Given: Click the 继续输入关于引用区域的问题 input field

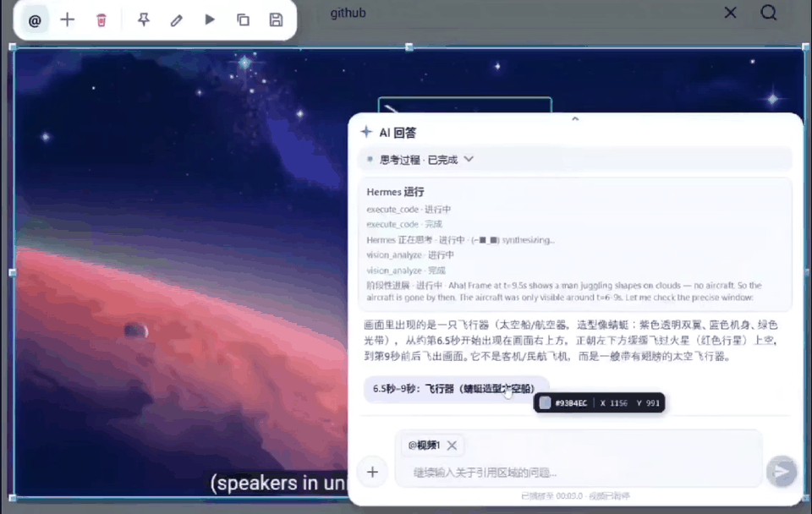Looking at the screenshot, I should (579, 472).
